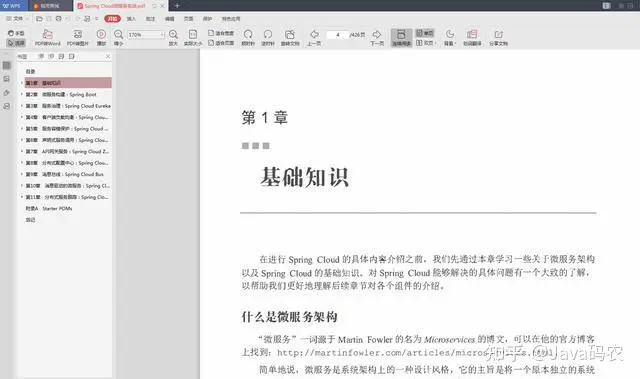This screenshot has width=640, height=379.
Task: Click the bottom icon in left sidebar strip
Action: [7, 106]
